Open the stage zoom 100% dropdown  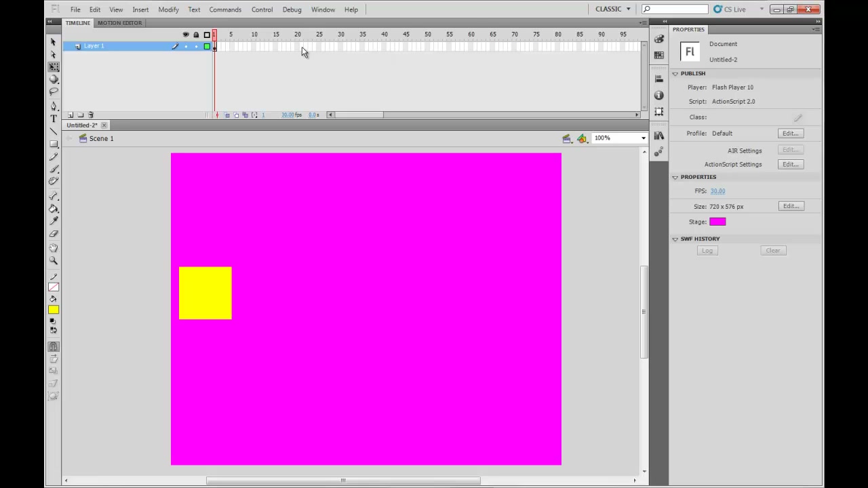(x=643, y=138)
